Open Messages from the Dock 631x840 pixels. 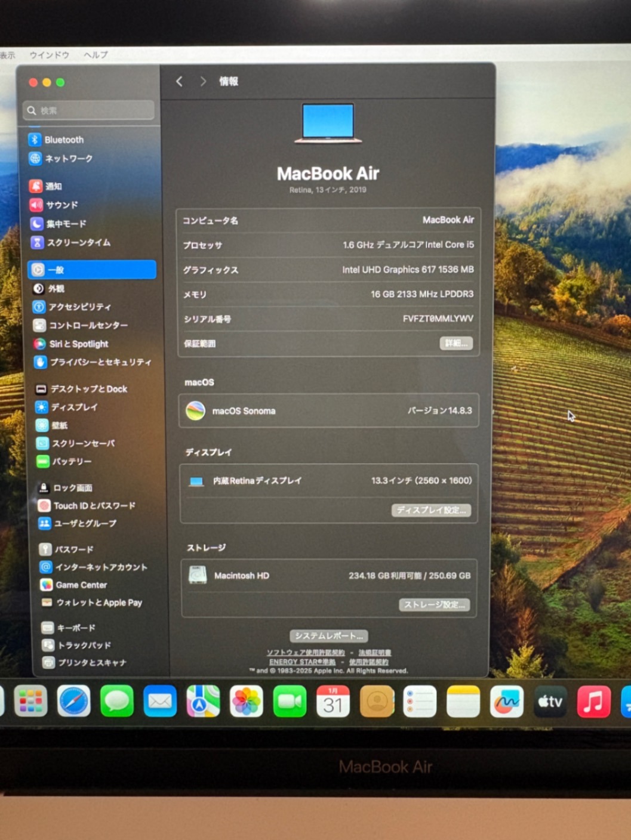(117, 701)
